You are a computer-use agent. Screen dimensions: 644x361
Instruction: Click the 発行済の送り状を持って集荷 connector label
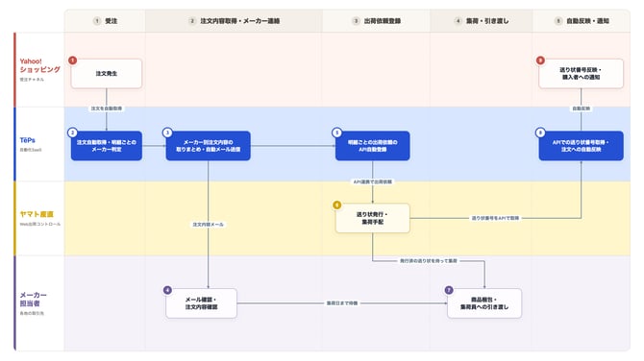click(429, 261)
